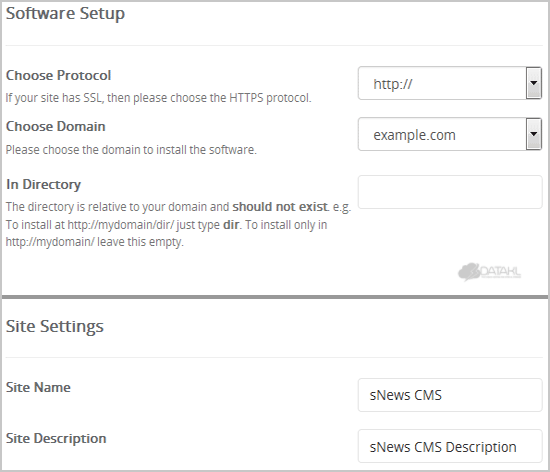Image resolution: width=550 pixels, height=472 pixels.
Task: Click the Site Name label
Action: [38, 387]
